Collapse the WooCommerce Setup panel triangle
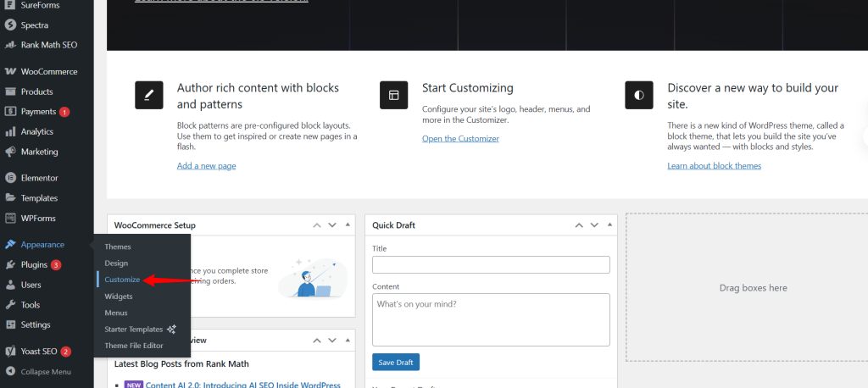 point(348,224)
